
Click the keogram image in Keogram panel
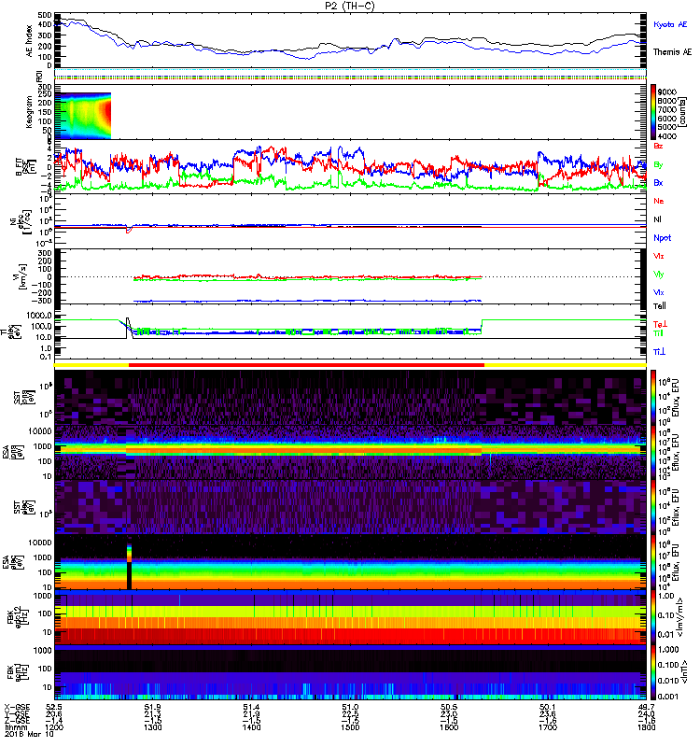point(83,116)
